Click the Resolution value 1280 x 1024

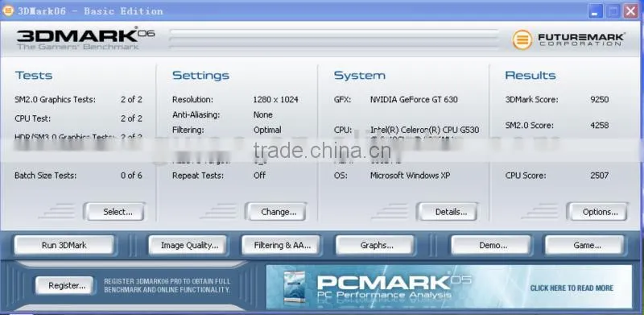tap(275, 100)
